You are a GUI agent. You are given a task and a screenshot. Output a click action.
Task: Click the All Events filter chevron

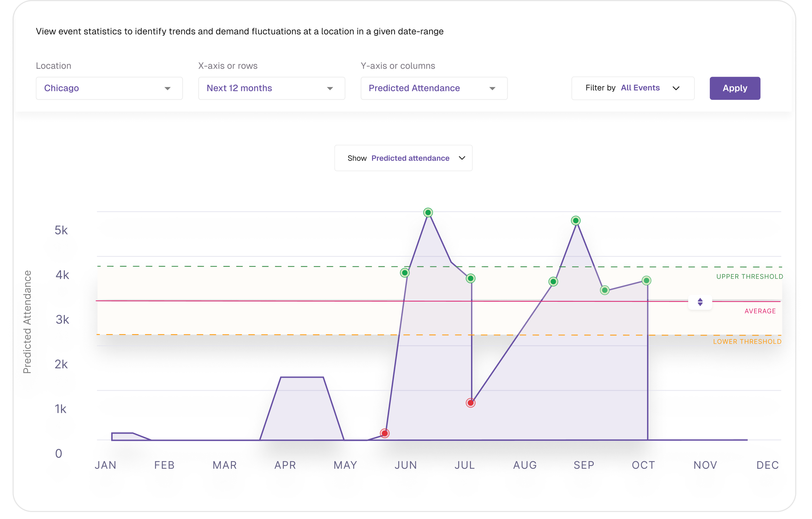[x=676, y=88]
